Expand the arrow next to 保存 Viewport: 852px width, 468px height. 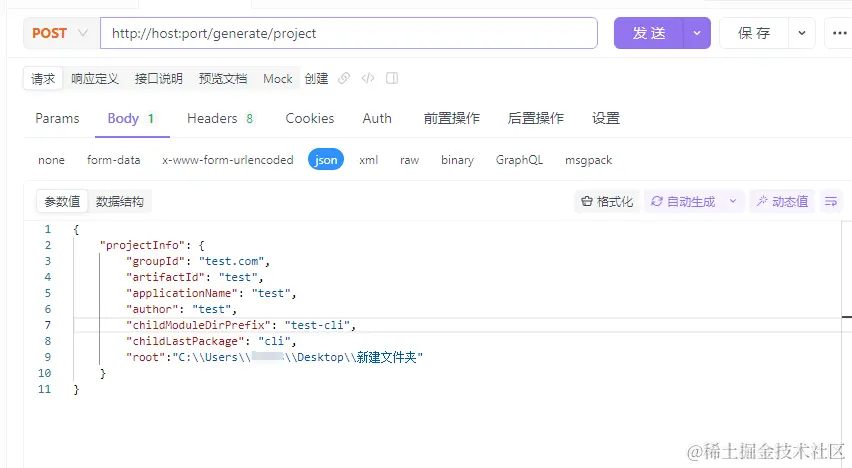[801, 33]
